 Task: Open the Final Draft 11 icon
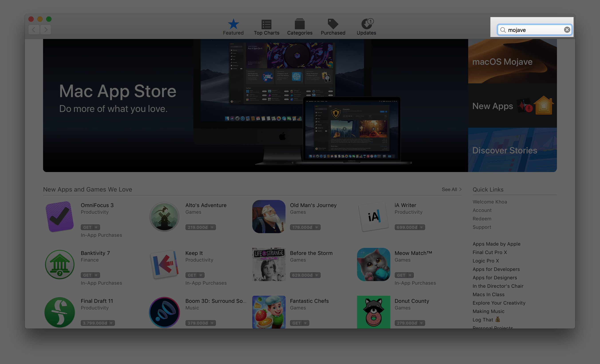point(60,312)
